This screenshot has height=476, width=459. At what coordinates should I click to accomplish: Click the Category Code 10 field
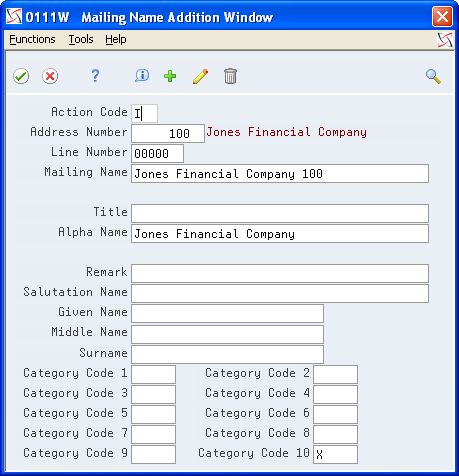pyautogui.click(x=335, y=454)
